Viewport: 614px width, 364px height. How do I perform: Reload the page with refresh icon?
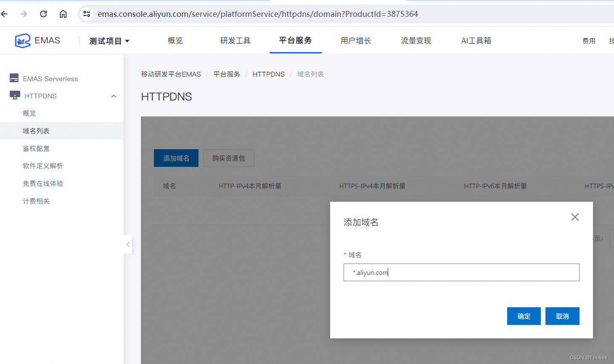click(43, 14)
